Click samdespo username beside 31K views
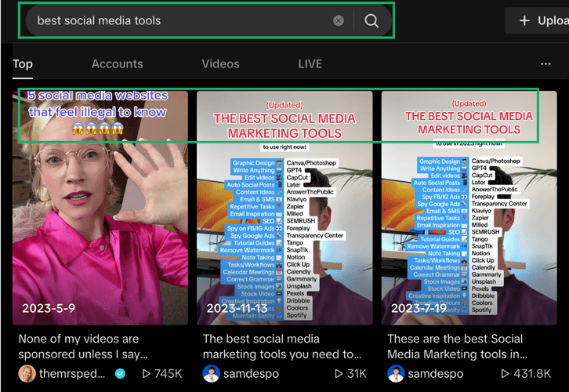 (x=251, y=373)
